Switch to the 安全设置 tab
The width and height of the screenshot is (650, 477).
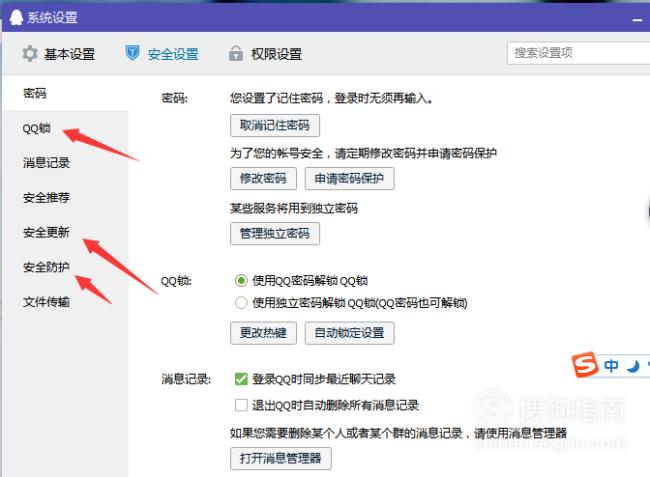click(162, 54)
